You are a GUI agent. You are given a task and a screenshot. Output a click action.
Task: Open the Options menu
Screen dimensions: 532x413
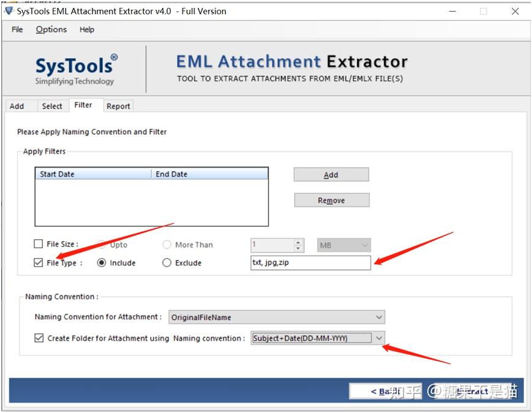coord(51,29)
